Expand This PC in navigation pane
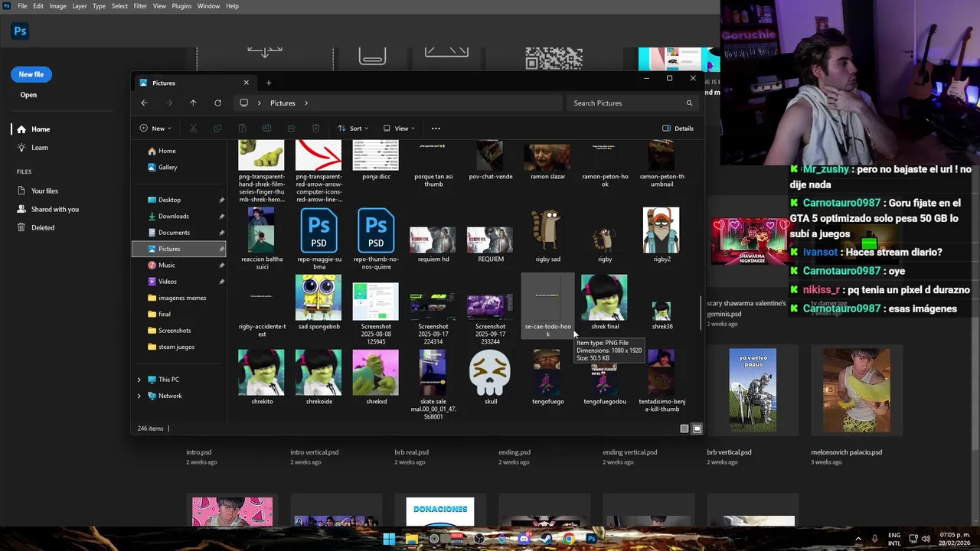 pos(139,380)
